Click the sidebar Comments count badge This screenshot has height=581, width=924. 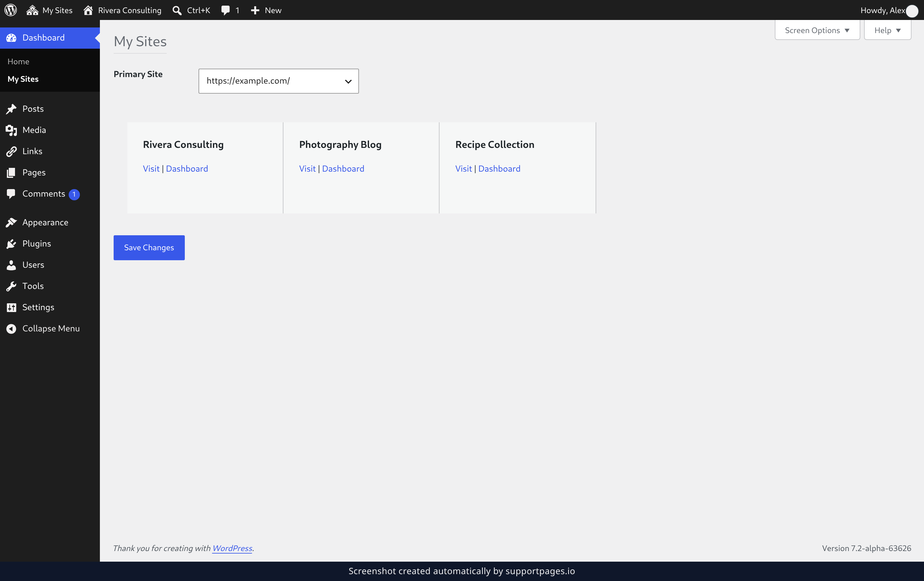click(74, 194)
